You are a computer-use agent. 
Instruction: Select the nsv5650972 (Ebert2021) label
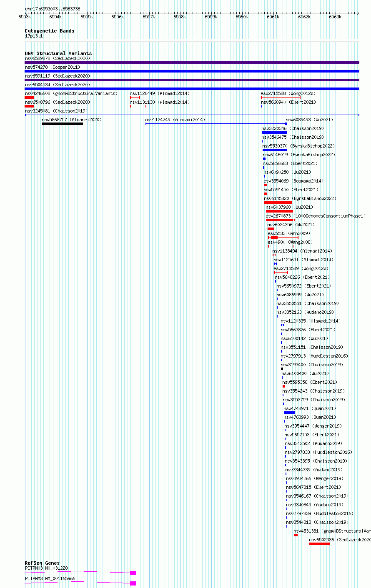(x=304, y=286)
